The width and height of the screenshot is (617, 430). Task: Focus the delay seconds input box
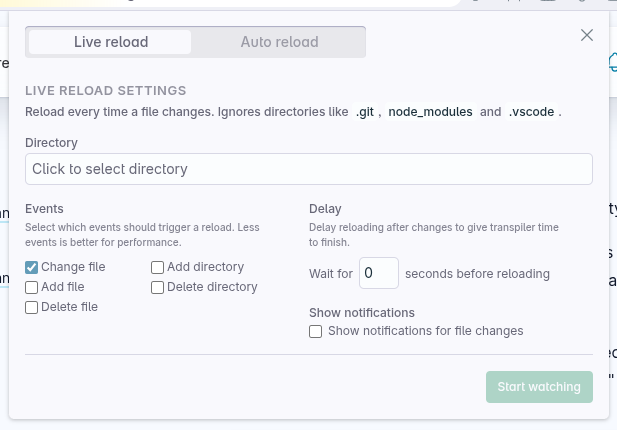point(379,273)
